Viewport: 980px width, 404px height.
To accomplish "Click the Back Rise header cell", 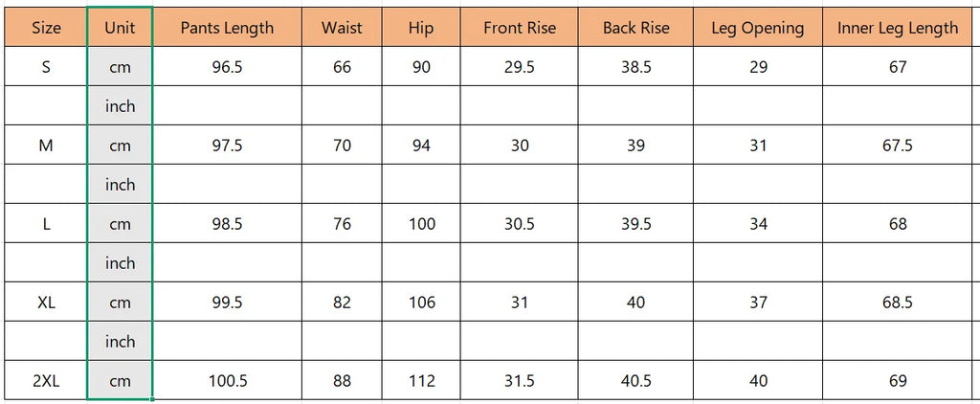I will click(635, 28).
